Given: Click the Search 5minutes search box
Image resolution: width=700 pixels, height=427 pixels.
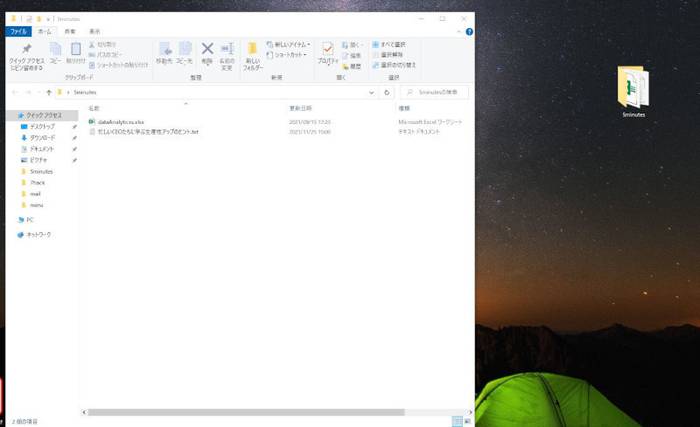Looking at the screenshot, I should (434, 92).
